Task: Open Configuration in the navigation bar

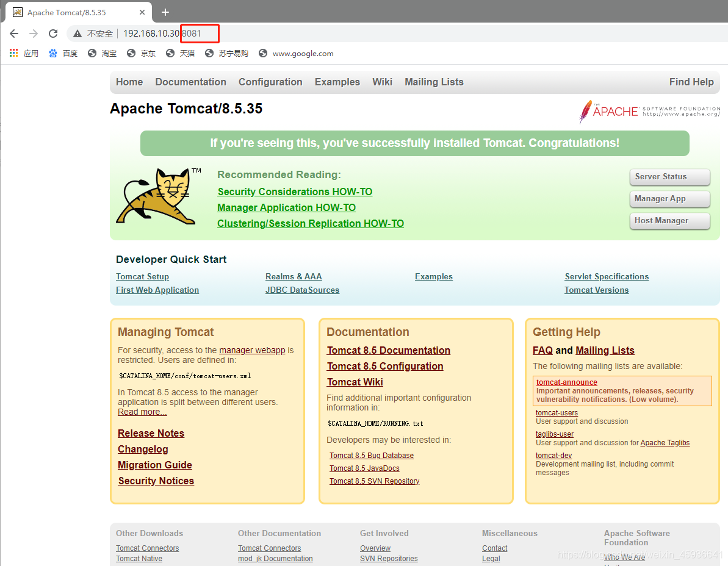Action: (270, 82)
